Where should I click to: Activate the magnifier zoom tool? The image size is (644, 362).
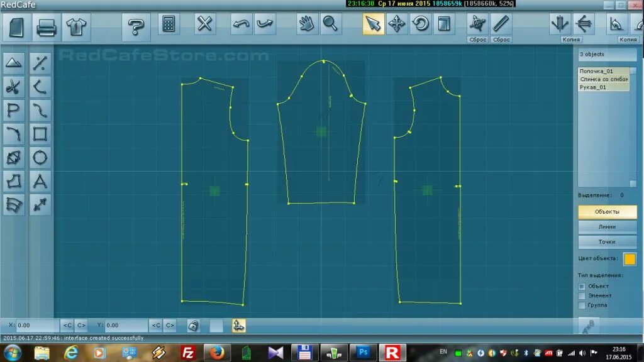click(330, 24)
